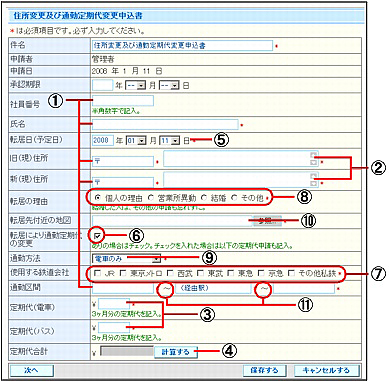Screen dimensions: 389x382
Task: Open the 承認期限 month dropdown
Action: coord(136,86)
